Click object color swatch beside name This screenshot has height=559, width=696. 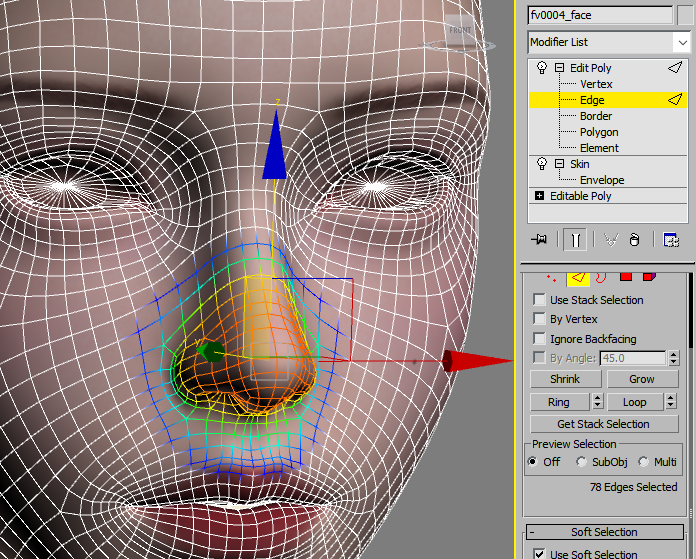pyautogui.click(x=686, y=15)
